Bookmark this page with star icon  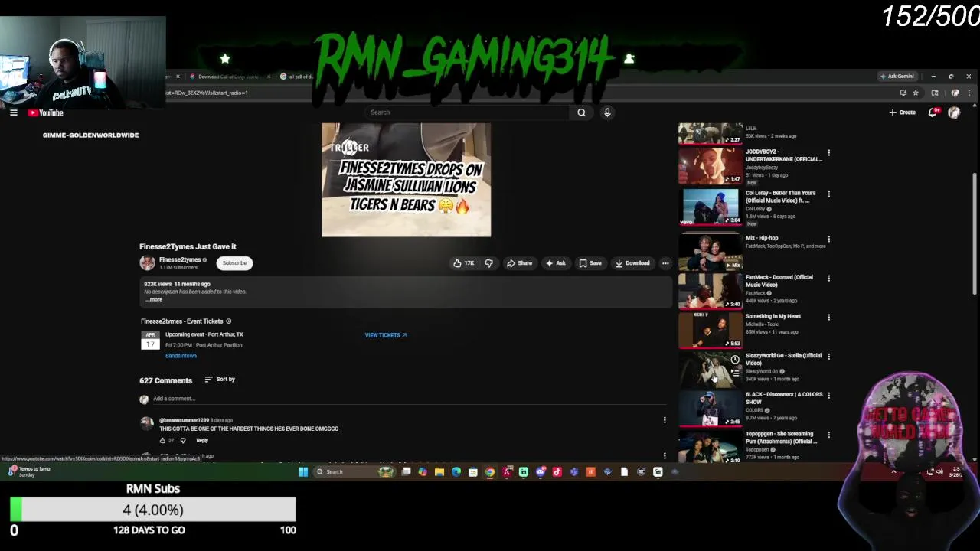(916, 93)
